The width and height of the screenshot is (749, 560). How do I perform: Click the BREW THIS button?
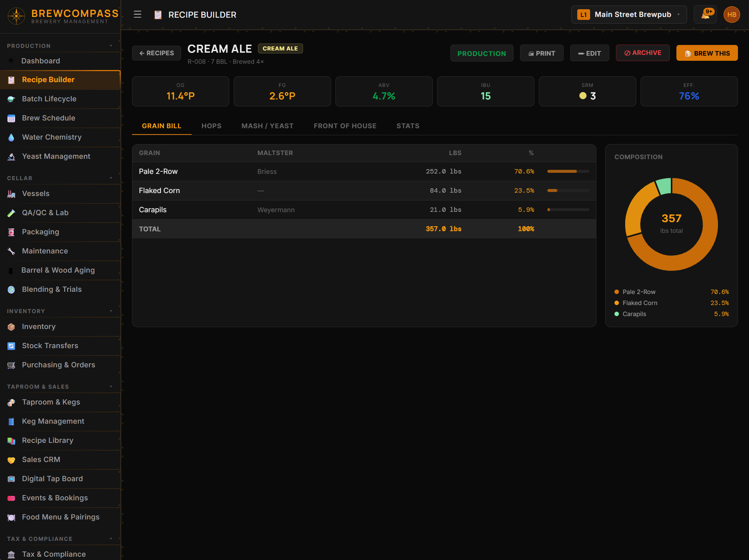(707, 53)
